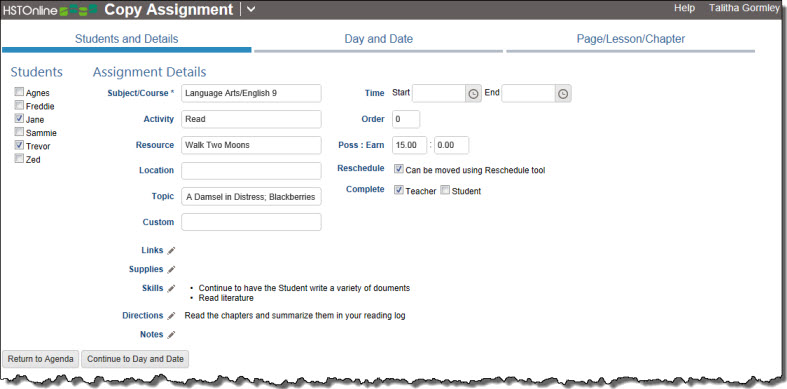This screenshot has width=787, height=389.
Task: Click the HSTOnline logo icon
Action: [50, 10]
